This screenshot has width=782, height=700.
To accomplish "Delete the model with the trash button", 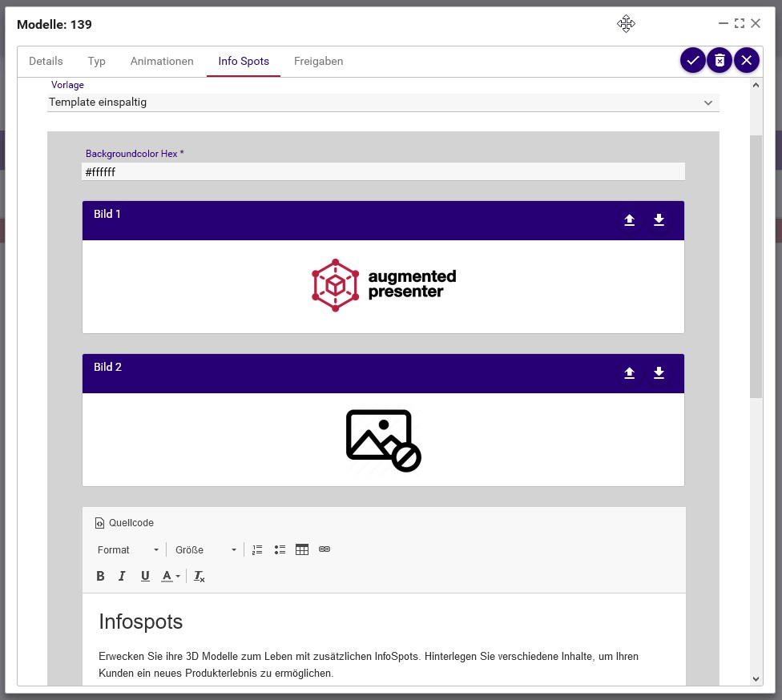I will pos(720,59).
